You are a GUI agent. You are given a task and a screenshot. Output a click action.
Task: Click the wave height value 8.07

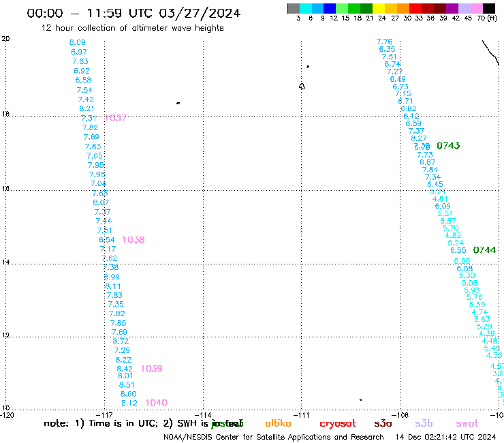click(x=101, y=202)
